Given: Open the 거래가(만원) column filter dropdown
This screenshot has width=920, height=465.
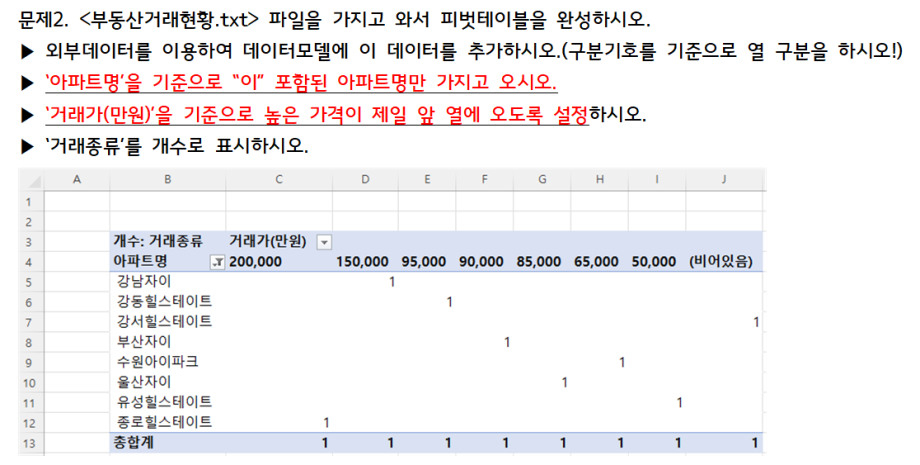Looking at the screenshot, I should [324, 242].
